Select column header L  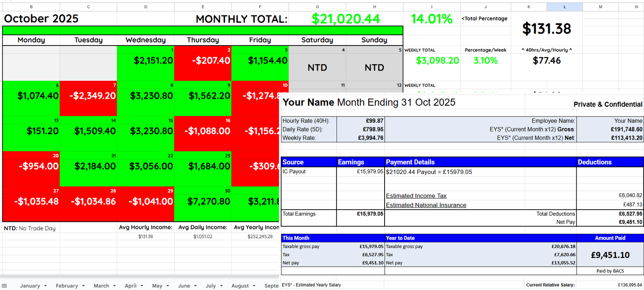(x=564, y=7)
